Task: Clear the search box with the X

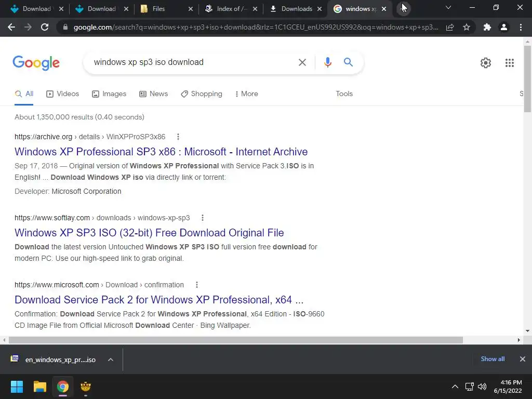Action: [302, 62]
